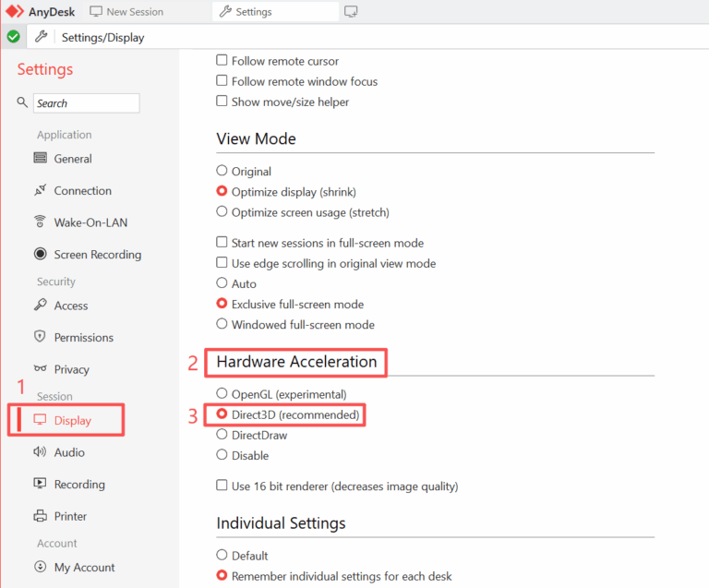Viewport: 709px width, 588px height.
Task: Select Direct3D (recommended) acceleration
Action: (222, 414)
